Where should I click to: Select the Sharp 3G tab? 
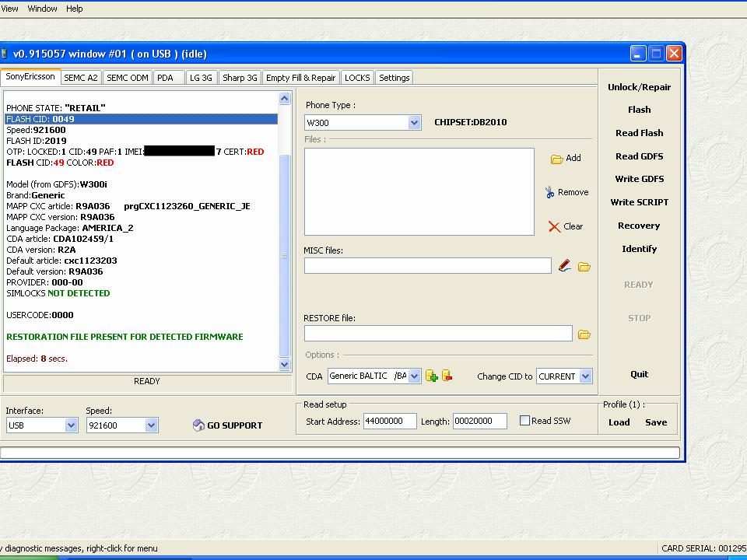point(240,78)
